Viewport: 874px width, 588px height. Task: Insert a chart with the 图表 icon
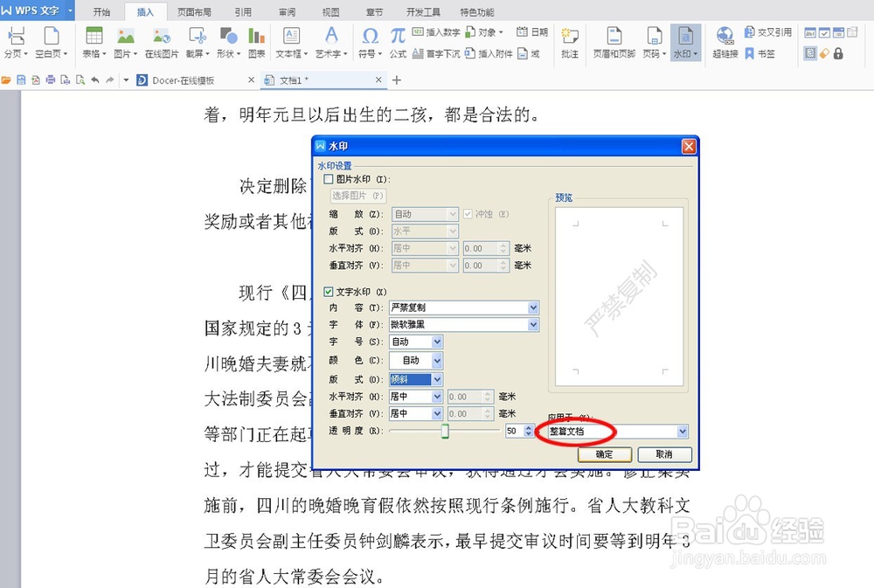tap(257, 41)
